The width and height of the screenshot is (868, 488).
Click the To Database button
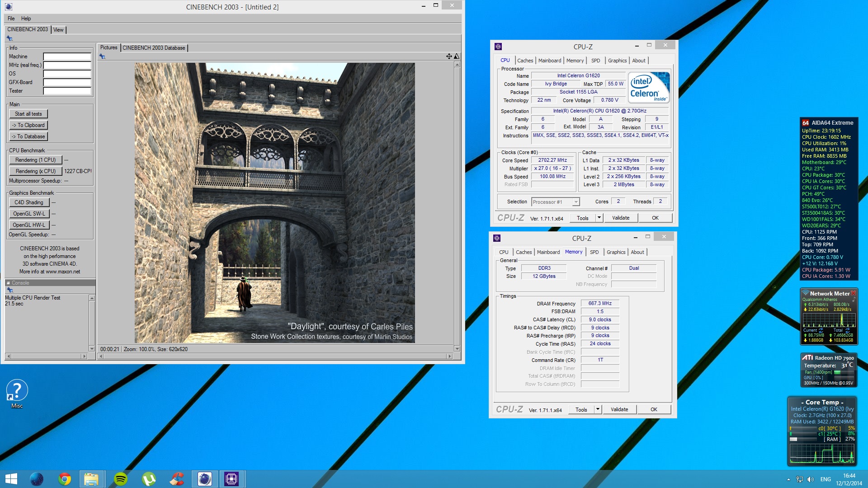point(28,136)
